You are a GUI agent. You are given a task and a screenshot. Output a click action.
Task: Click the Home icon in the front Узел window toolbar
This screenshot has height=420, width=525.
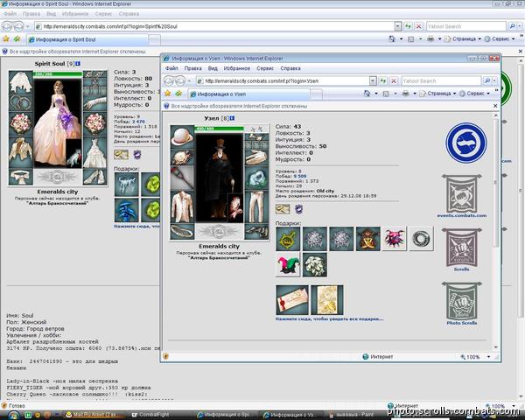[367, 94]
